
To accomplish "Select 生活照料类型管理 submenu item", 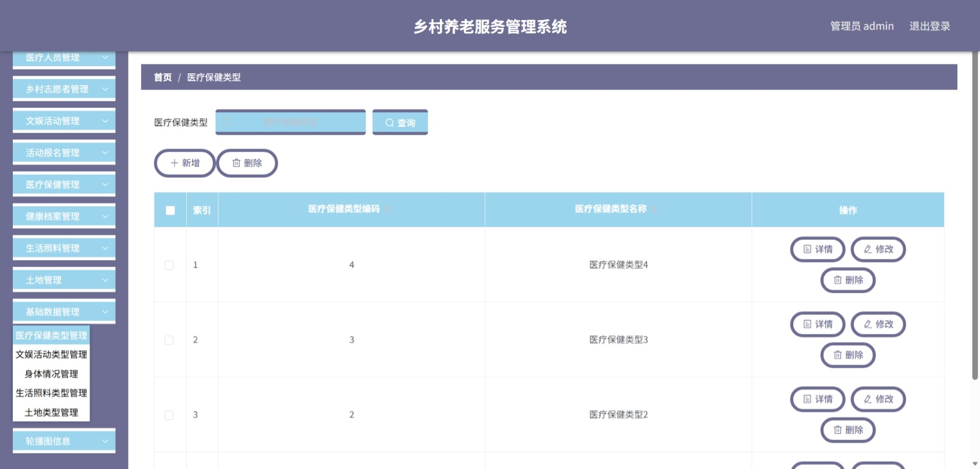I will click(x=51, y=393).
